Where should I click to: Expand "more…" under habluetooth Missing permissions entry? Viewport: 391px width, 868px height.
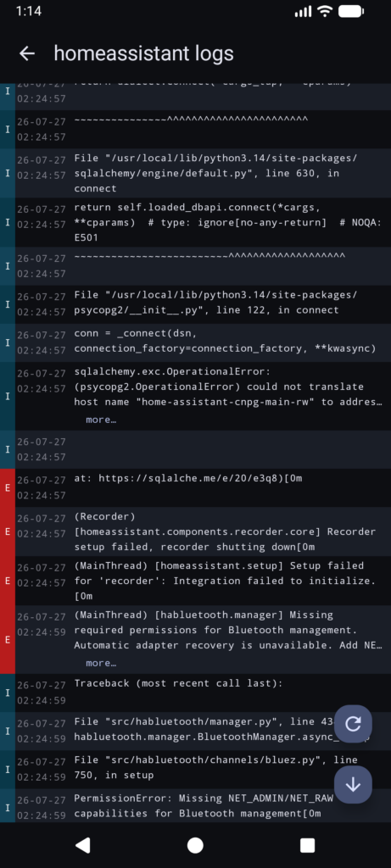tap(101, 663)
